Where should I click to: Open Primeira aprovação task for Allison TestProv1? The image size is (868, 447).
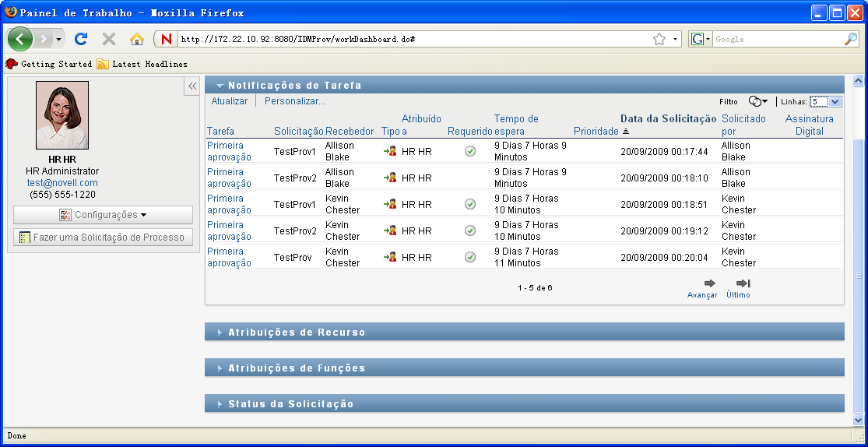pyautogui.click(x=229, y=151)
